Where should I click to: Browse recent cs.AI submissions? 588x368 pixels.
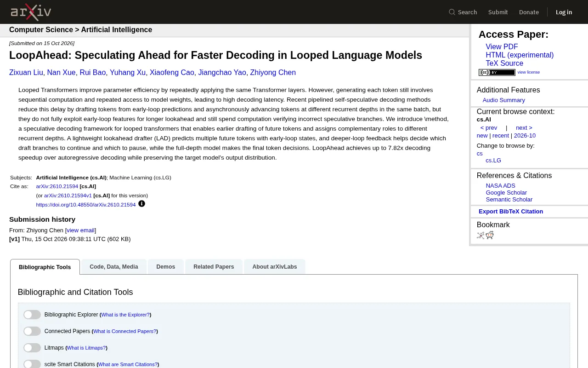pos(501,136)
